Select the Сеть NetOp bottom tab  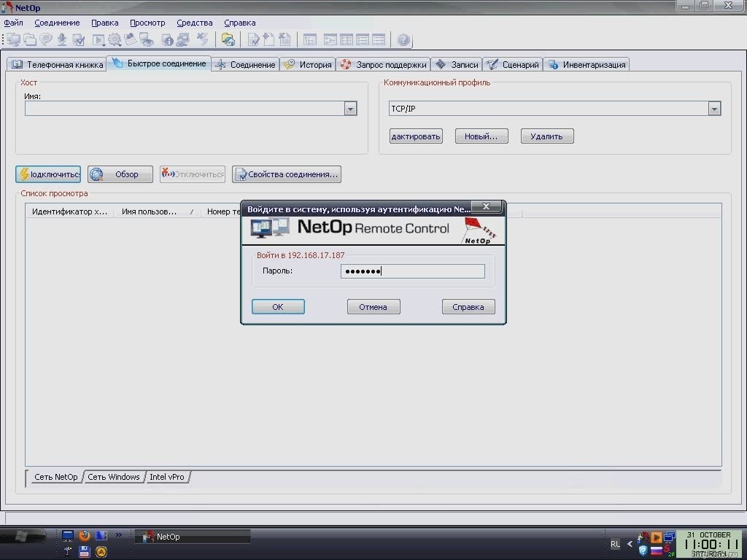pos(55,477)
